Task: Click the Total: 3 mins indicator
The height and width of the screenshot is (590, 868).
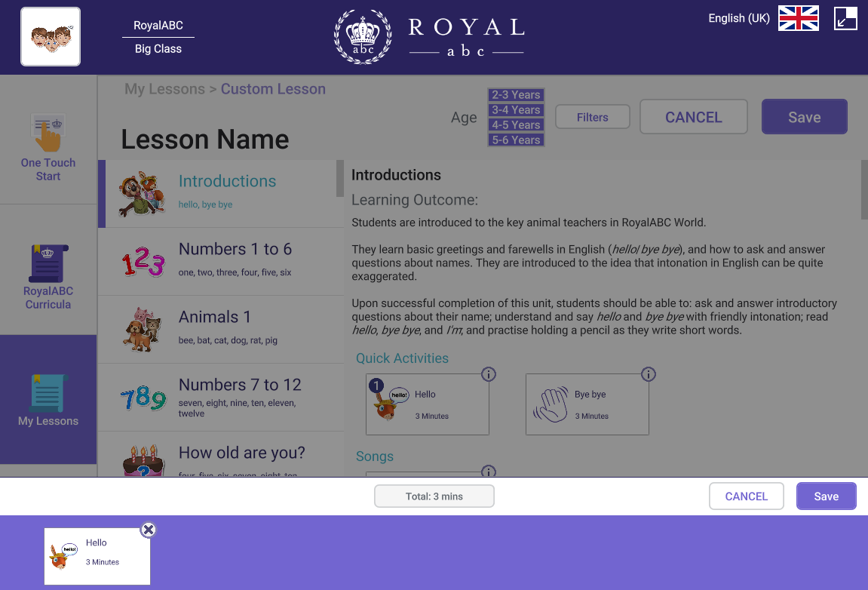Action: click(x=434, y=496)
